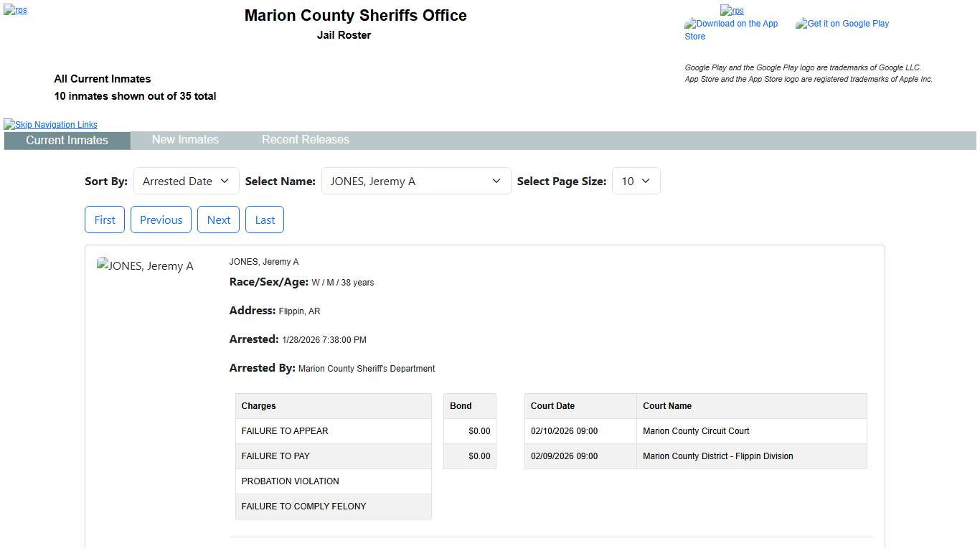Screen dimensions: 980x551
Task: Click the Charges column header
Action: coord(333,406)
